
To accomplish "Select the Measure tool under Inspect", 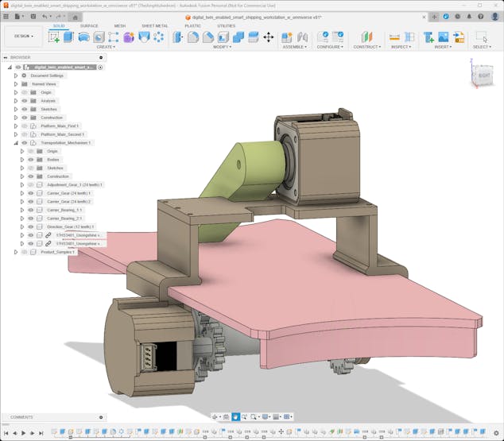I will click(x=394, y=37).
